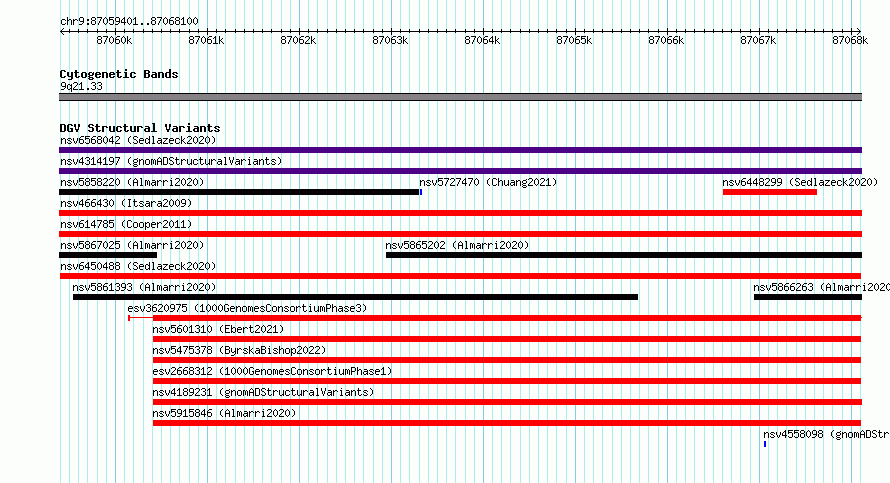Select the black nsv5866263 variant bar
890x483 pixels.
coord(808,297)
